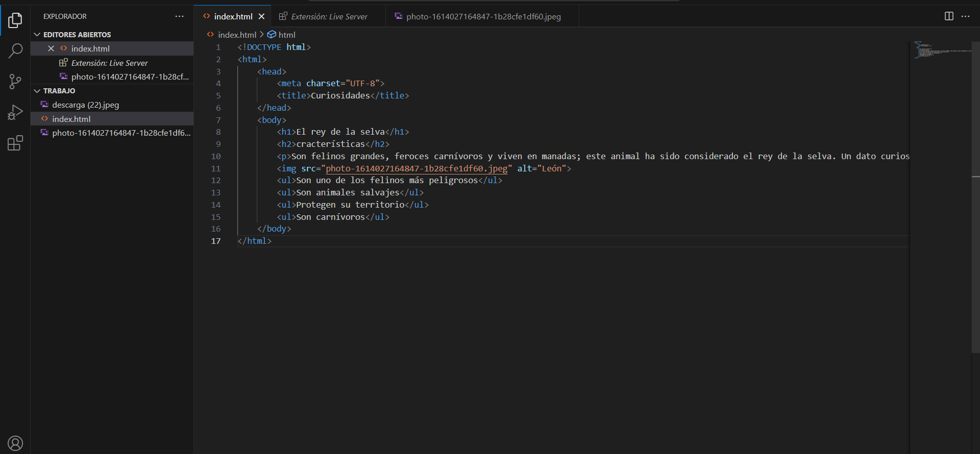The image size is (980, 454).
Task: Open the Accounts icon in activity bar
Action: tap(15, 443)
